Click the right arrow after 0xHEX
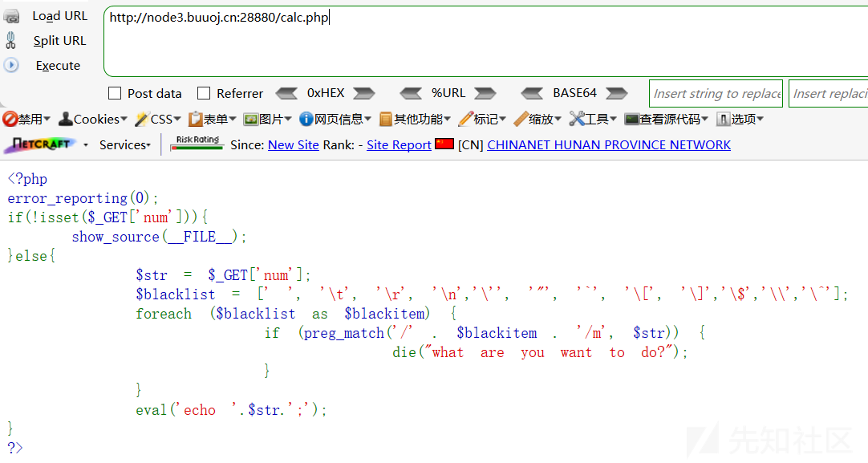This screenshot has width=868, height=463. (x=364, y=93)
